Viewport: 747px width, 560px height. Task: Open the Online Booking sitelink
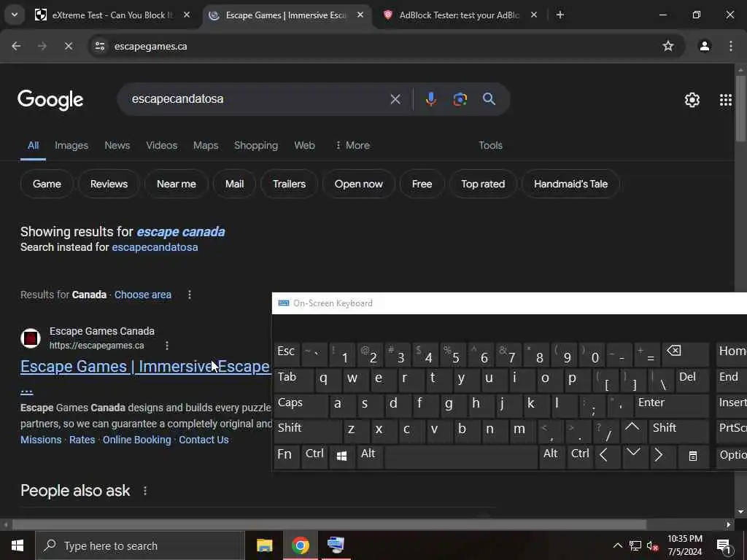pos(136,440)
